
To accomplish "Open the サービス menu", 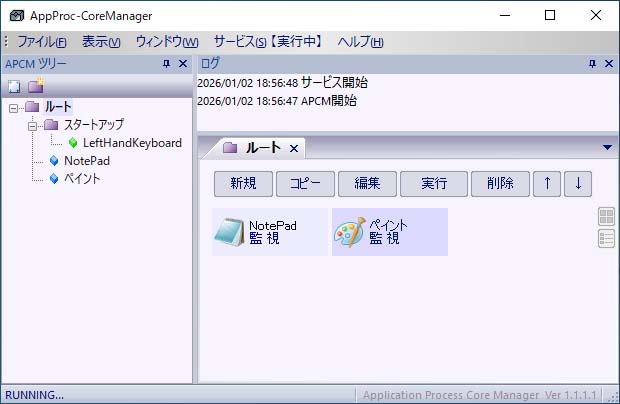I will pos(267,42).
